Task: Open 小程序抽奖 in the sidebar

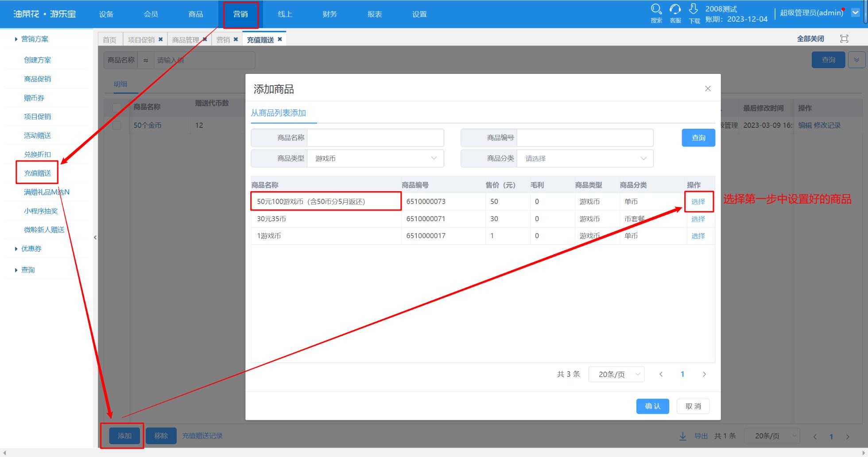Action: [x=41, y=211]
